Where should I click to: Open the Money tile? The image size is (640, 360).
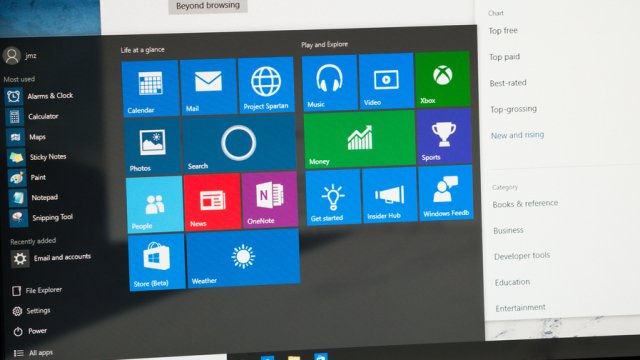[360, 140]
